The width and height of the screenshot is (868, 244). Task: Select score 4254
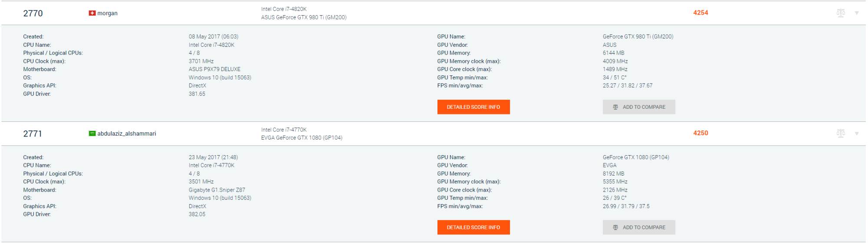coord(700,13)
